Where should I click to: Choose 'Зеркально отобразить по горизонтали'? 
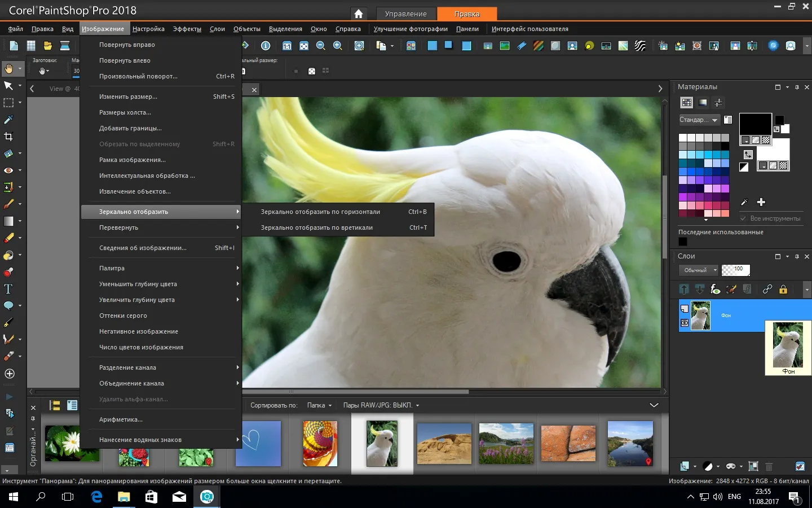320,212
